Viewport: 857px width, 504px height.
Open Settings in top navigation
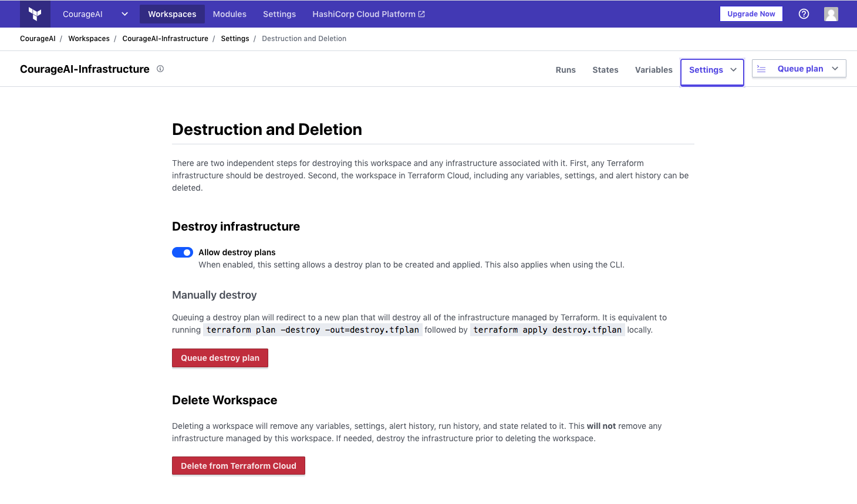tap(279, 14)
